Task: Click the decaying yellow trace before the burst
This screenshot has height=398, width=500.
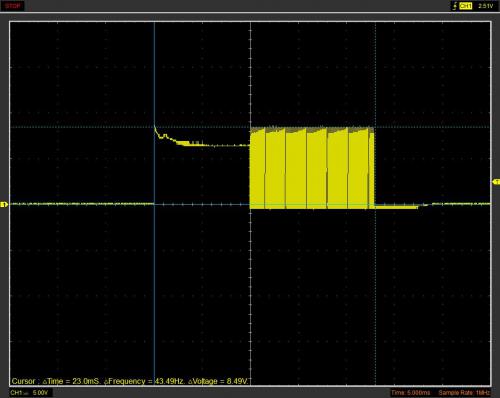Action: point(202,138)
